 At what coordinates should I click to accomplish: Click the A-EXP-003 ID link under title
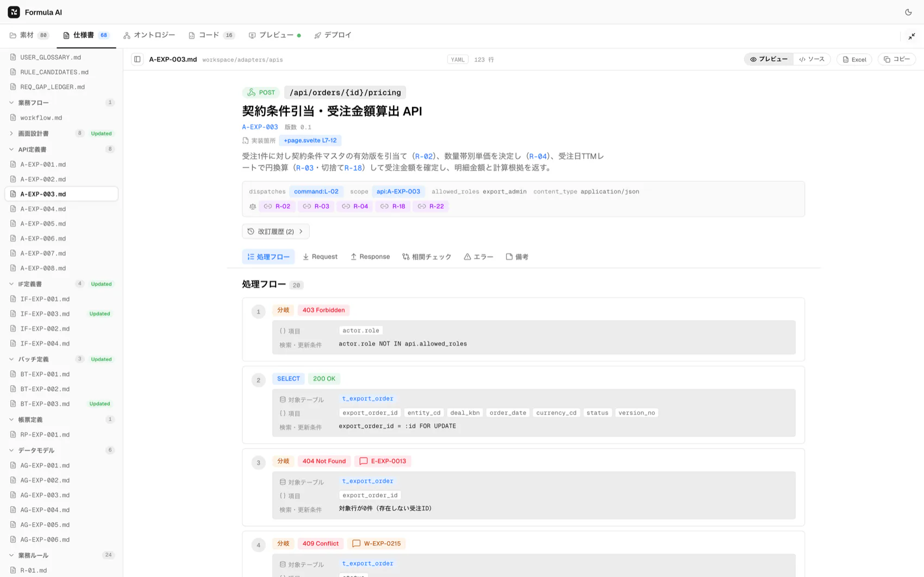pyautogui.click(x=260, y=127)
